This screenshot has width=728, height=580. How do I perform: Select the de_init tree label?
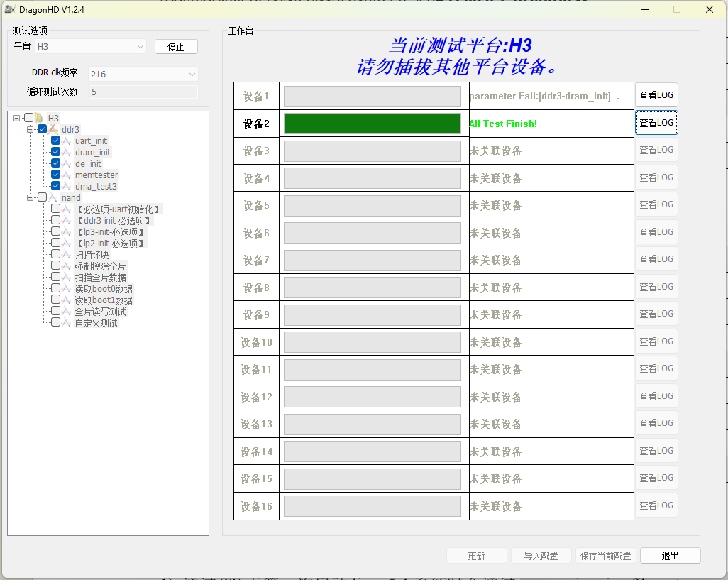tap(88, 163)
